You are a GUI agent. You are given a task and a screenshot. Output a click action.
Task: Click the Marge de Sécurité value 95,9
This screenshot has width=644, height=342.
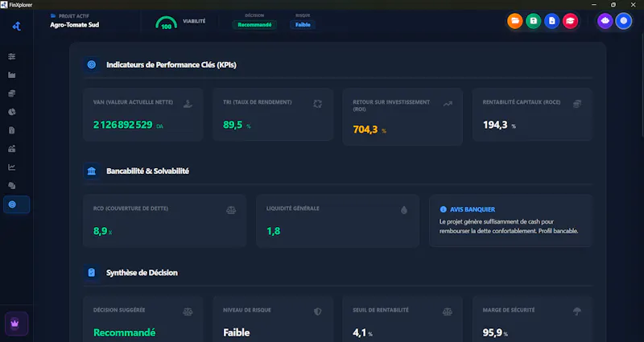[493, 332]
